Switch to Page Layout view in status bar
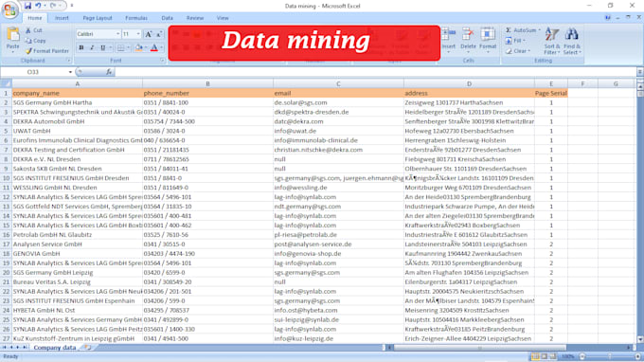 point(544,356)
